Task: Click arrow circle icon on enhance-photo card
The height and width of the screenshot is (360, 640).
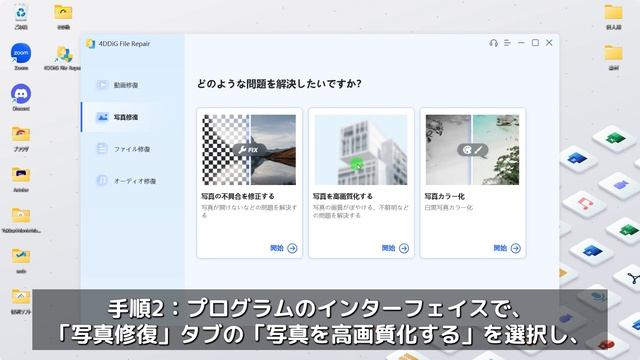Action: click(404, 248)
